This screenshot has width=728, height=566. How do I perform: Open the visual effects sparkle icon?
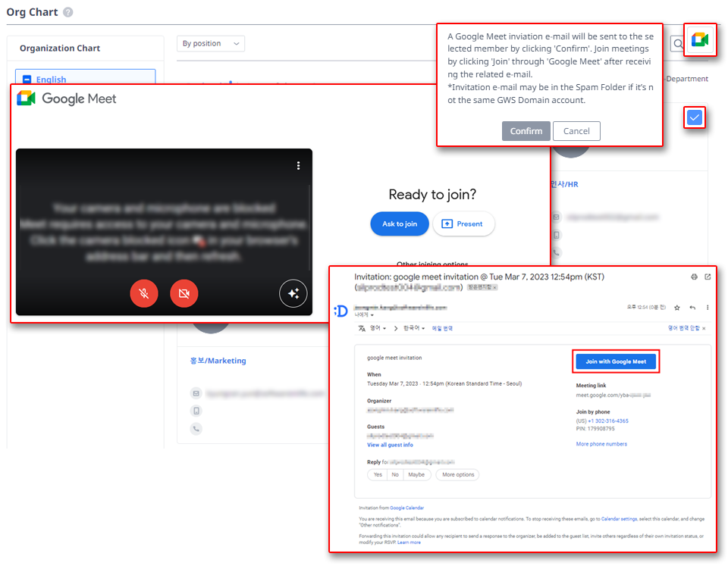[293, 294]
